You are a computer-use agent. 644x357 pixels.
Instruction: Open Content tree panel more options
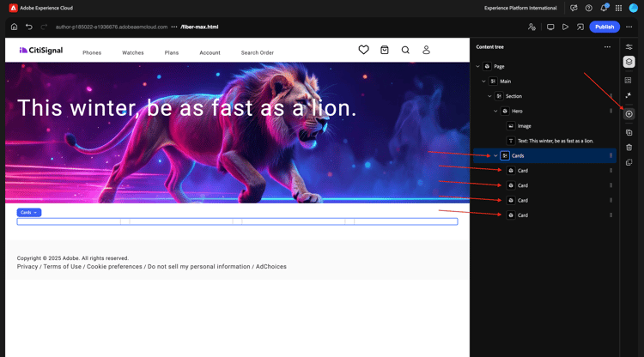(607, 47)
